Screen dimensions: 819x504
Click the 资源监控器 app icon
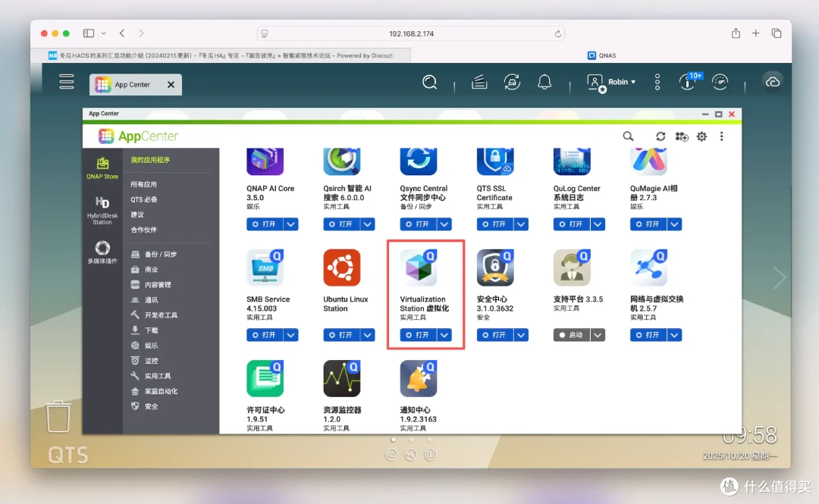[x=341, y=378]
